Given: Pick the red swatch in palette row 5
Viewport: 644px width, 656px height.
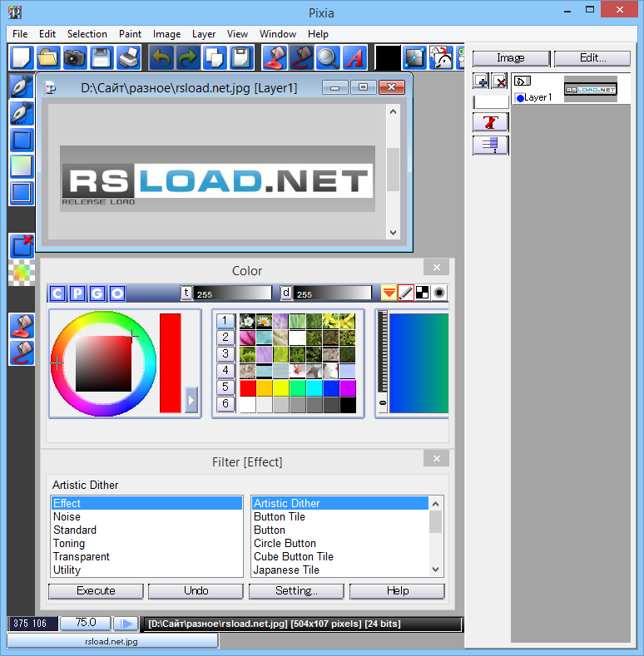Looking at the screenshot, I should click(x=247, y=387).
